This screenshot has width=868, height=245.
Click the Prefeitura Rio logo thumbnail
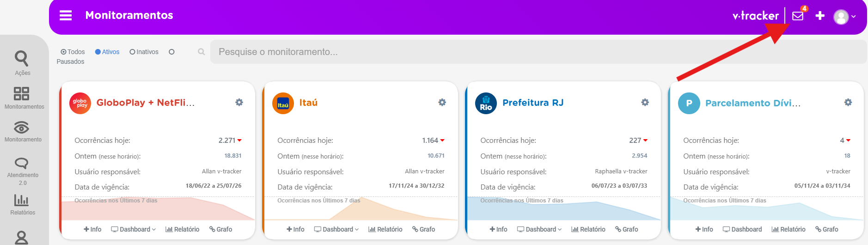[x=486, y=103]
